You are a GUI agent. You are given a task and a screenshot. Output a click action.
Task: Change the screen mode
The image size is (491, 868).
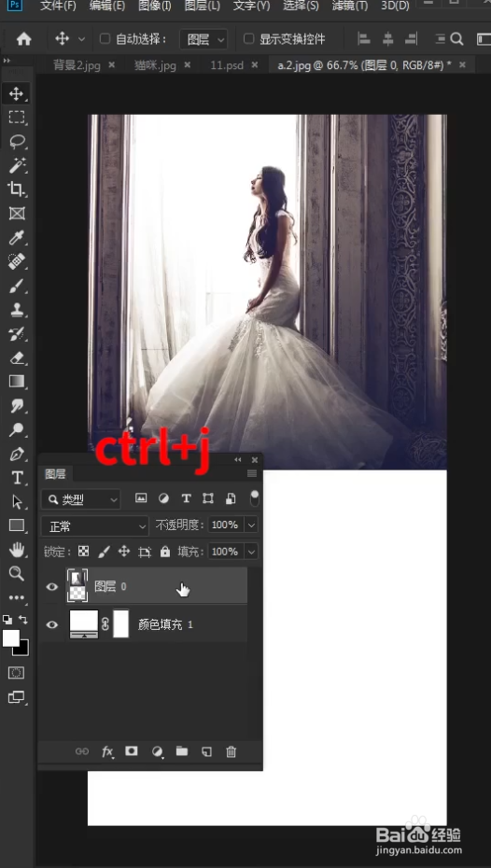16,697
